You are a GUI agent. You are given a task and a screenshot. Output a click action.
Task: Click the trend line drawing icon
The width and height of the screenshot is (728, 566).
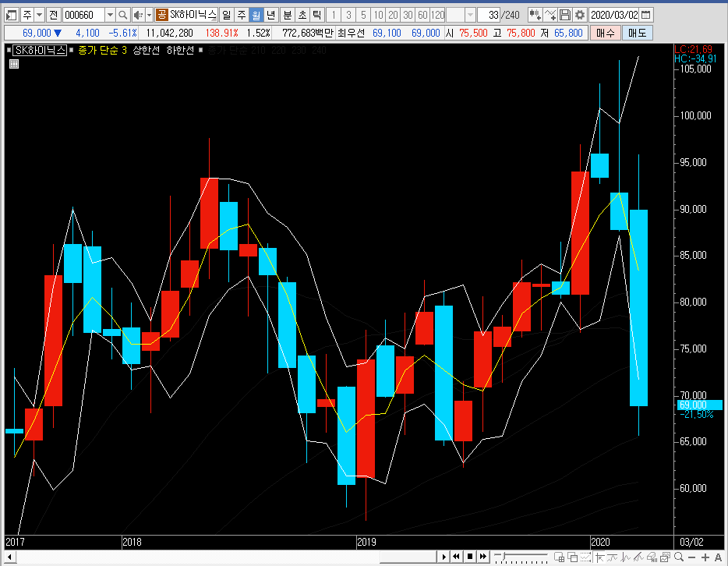point(612,557)
